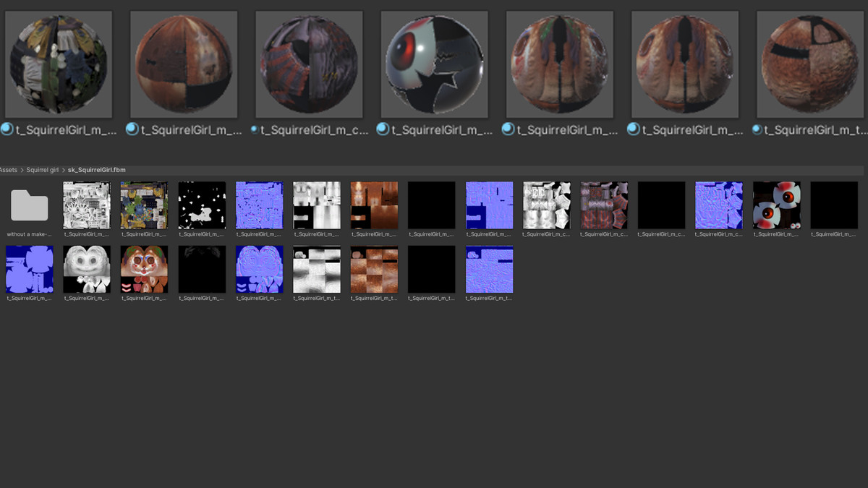Select the normal map with dark blue rectangles at left
This screenshot has height=488, width=868.
pyautogui.click(x=489, y=205)
